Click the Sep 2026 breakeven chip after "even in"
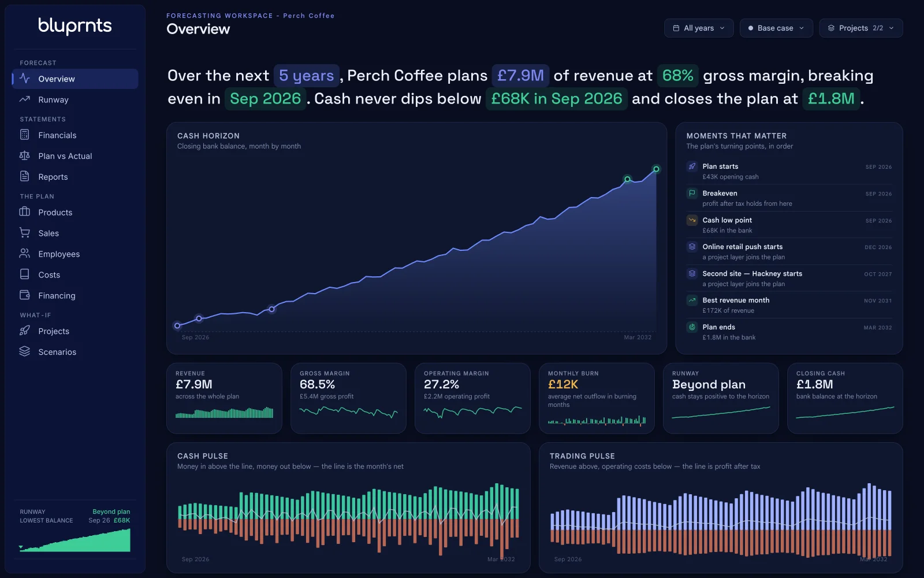 (x=265, y=99)
